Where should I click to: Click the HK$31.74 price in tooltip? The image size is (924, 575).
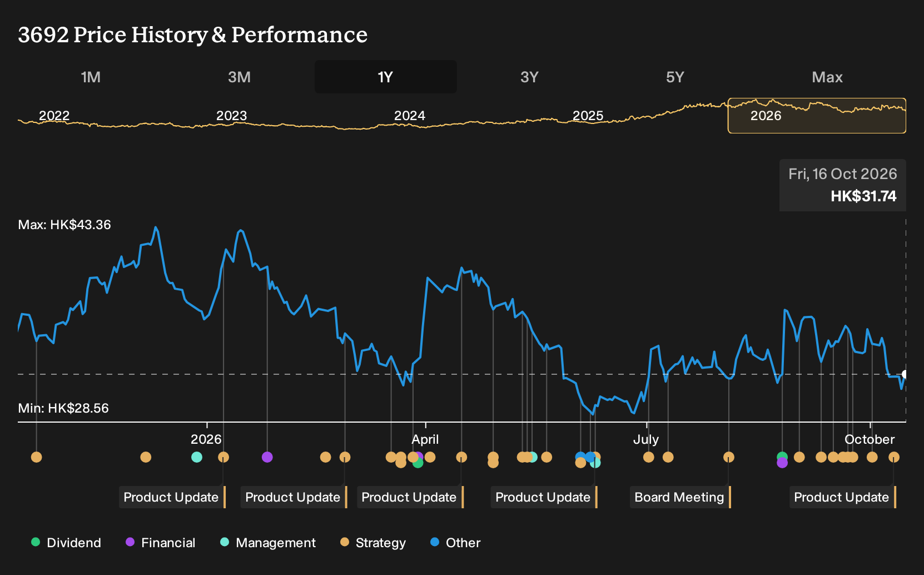click(863, 196)
